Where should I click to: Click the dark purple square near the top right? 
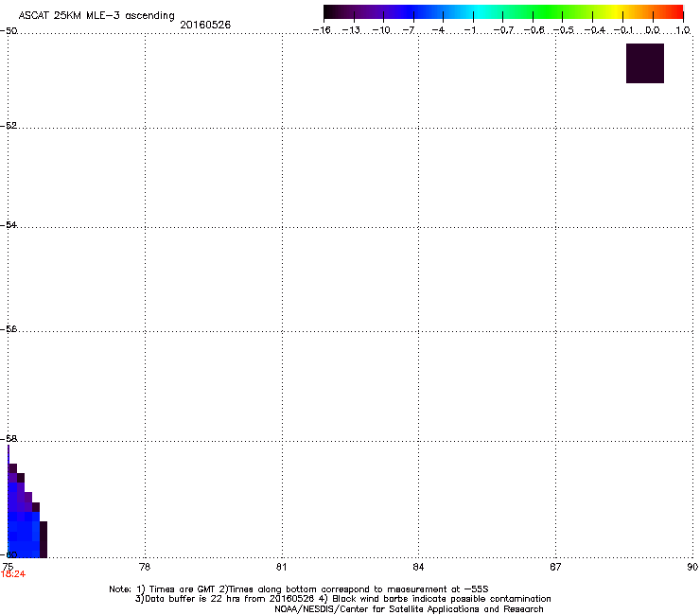coord(644,63)
